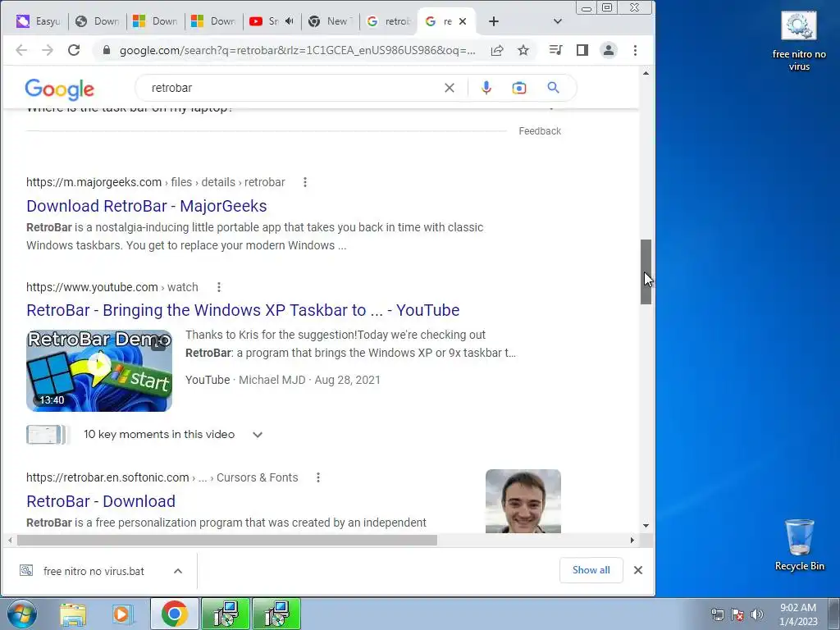Viewport: 840px width, 630px height.
Task: Open RetroBar - Download Softonic link
Action: (101, 501)
